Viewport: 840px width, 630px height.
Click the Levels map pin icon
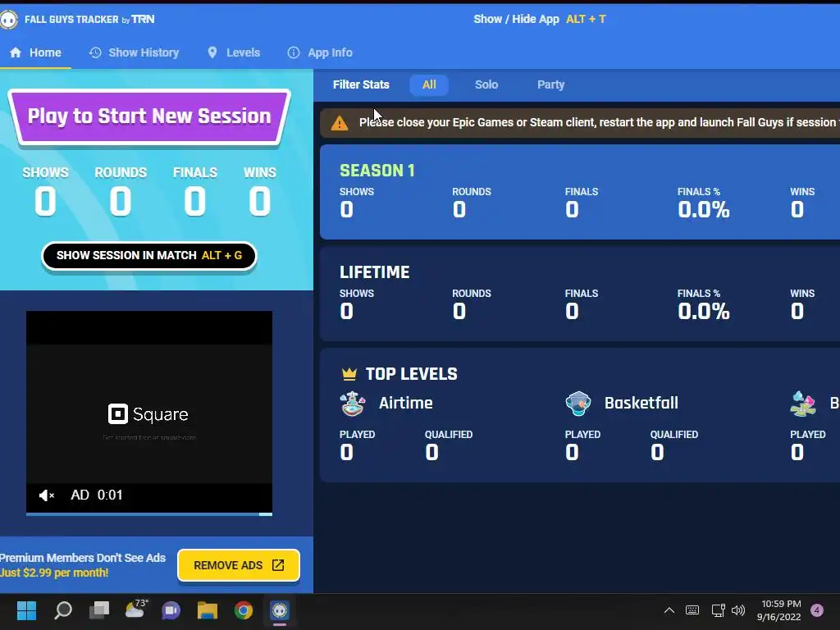(x=212, y=52)
